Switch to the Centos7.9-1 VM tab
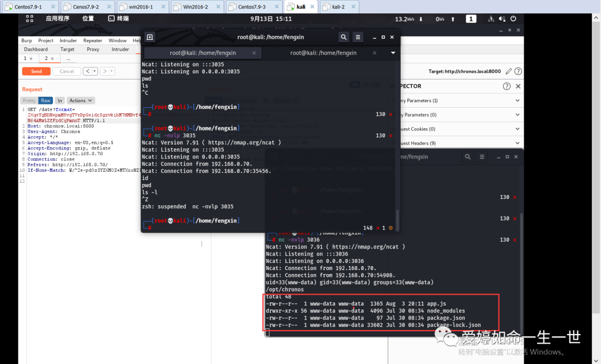Image resolution: width=601 pixels, height=364 pixels. [30, 7]
